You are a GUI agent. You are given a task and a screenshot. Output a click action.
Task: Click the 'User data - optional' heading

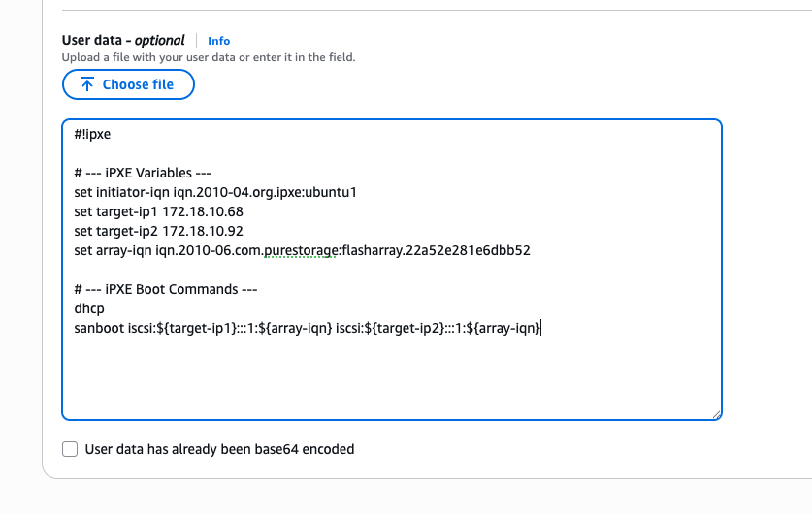point(123,40)
